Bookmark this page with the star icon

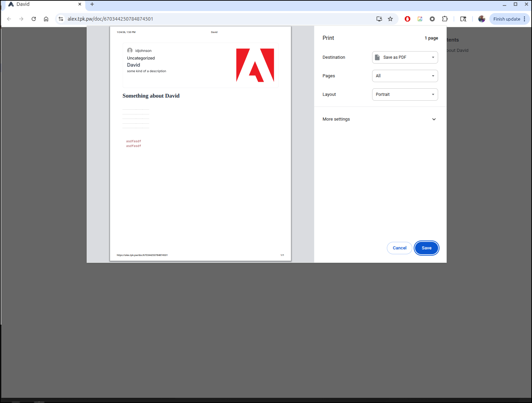(x=390, y=19)
